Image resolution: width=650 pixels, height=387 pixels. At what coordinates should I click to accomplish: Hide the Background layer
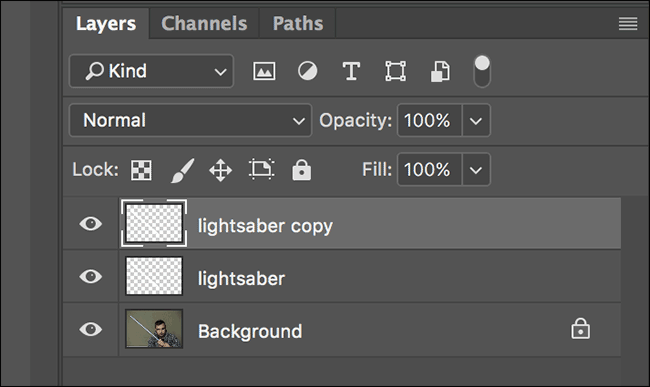(x=91, y=329)
